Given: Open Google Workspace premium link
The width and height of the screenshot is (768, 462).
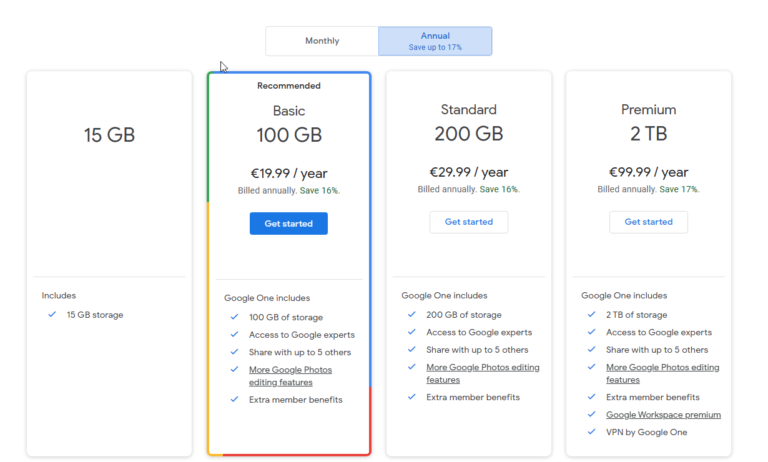Looking at the screenshot, I should 663,415.
